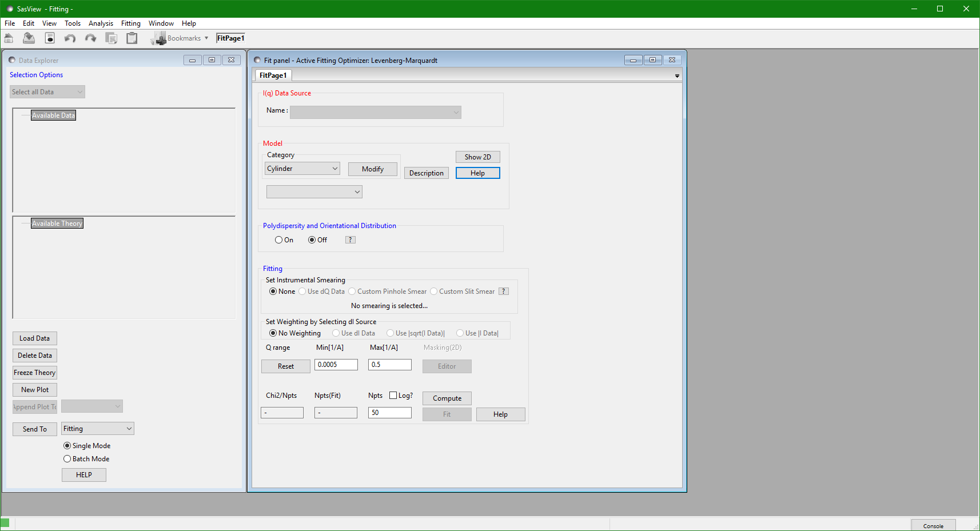Click the Send To button

tap(35, 429)
